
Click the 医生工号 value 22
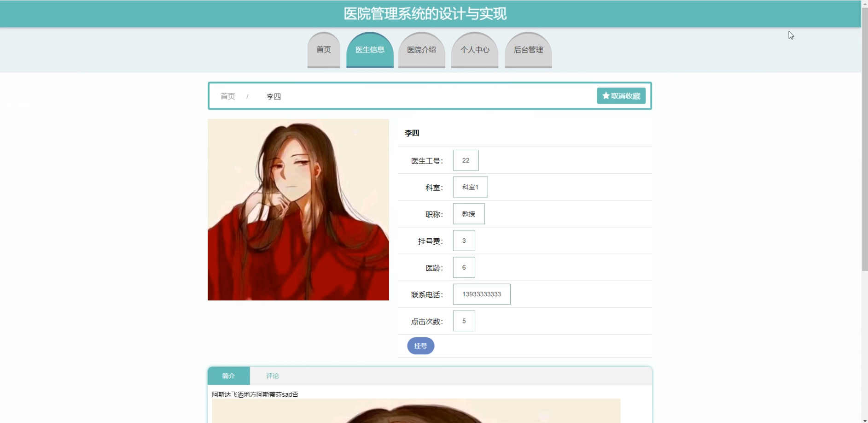click(x=466, y=160)
